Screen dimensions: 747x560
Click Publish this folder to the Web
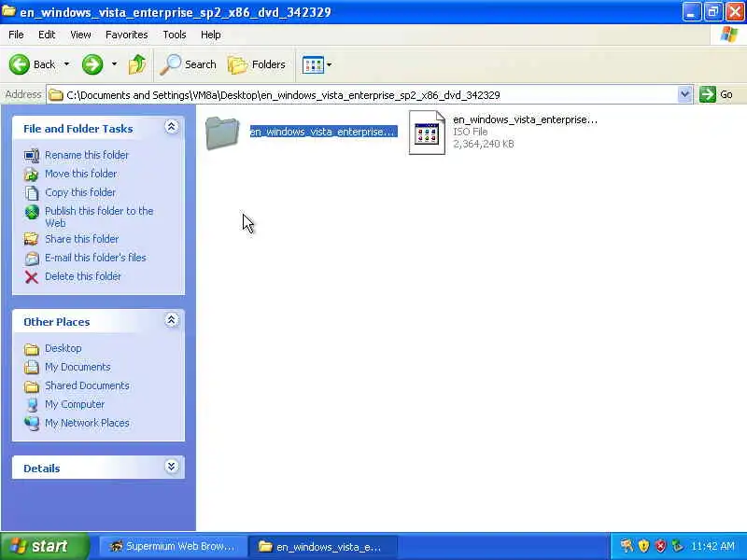pos(99,217)
